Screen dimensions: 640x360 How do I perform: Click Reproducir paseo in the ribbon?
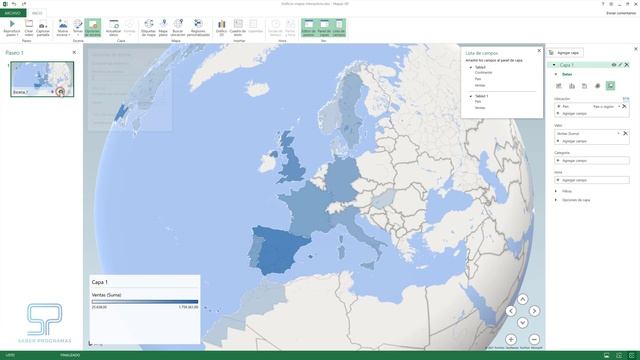[12, 28]
